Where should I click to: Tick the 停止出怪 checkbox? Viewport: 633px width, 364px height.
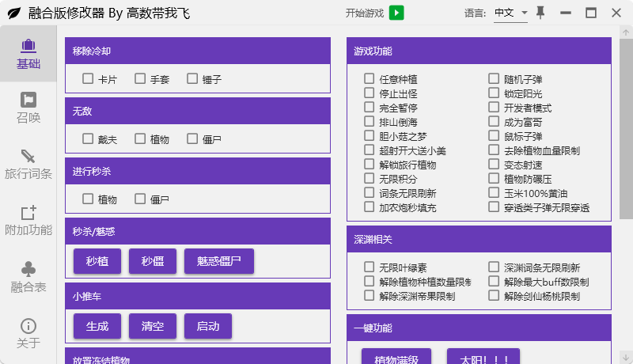369,93
